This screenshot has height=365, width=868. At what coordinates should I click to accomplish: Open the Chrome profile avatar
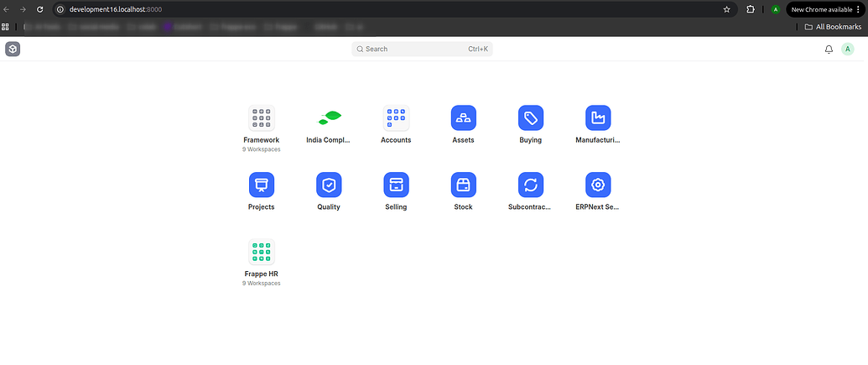[776, 9]
